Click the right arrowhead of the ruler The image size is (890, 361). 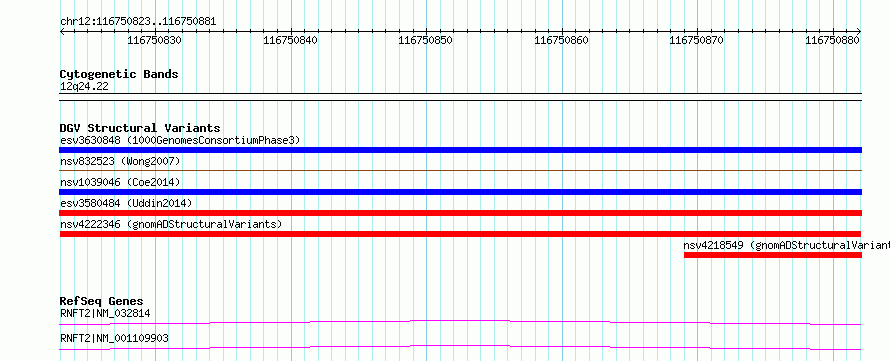click(x=859, y=32)
